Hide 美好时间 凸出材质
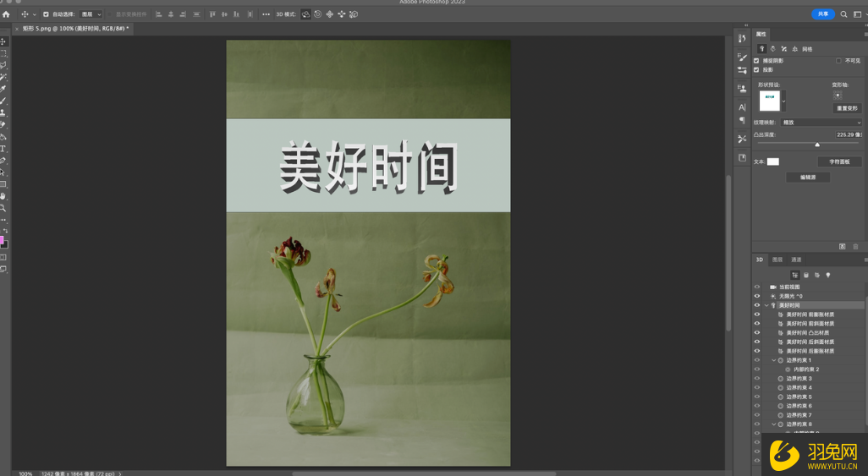The image size is (868, 476). (756, 332)
